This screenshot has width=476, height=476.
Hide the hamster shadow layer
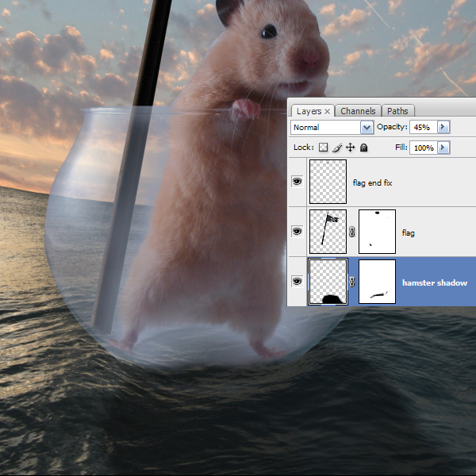coord(297,281)
